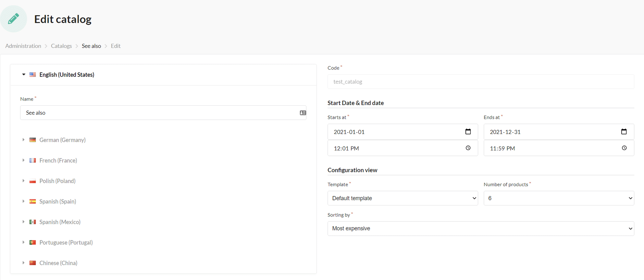The width and height of the screenshot is (644, 280).
Task: Click the Start Date & End date heading
Action: coord(355,103)
